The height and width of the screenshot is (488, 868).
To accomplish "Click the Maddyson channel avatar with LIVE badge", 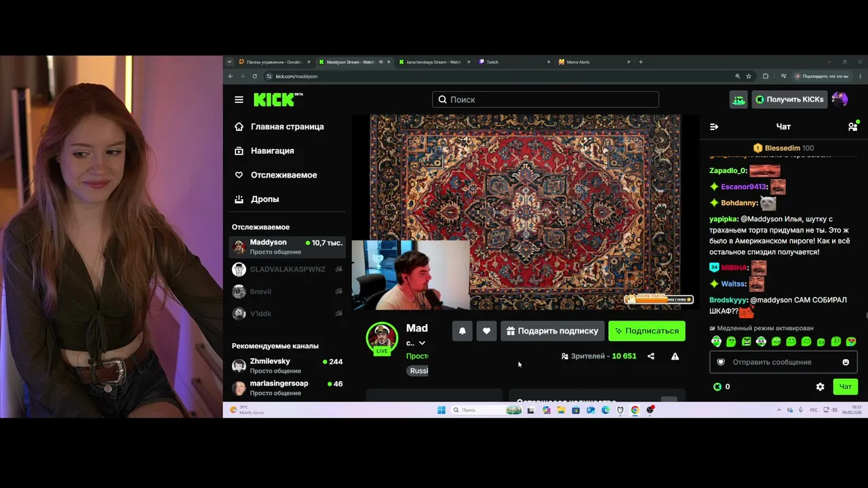I will click(x=382, y=338).
